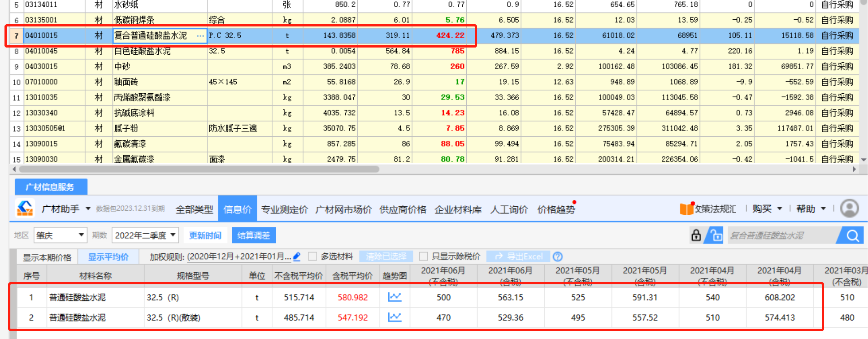Click the 广材助手 logo icon

tap(25, 209)
